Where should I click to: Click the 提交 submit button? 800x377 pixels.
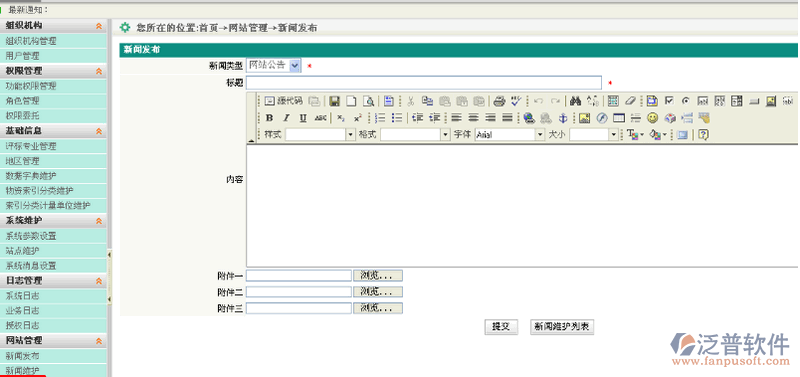pos(501,327)
